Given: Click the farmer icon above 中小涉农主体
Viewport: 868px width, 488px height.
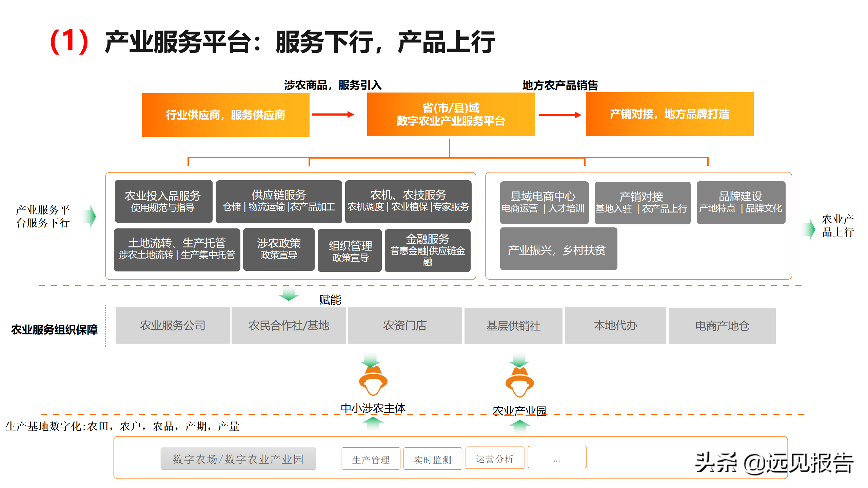Looking at the screenshot, I should (373, 381).
